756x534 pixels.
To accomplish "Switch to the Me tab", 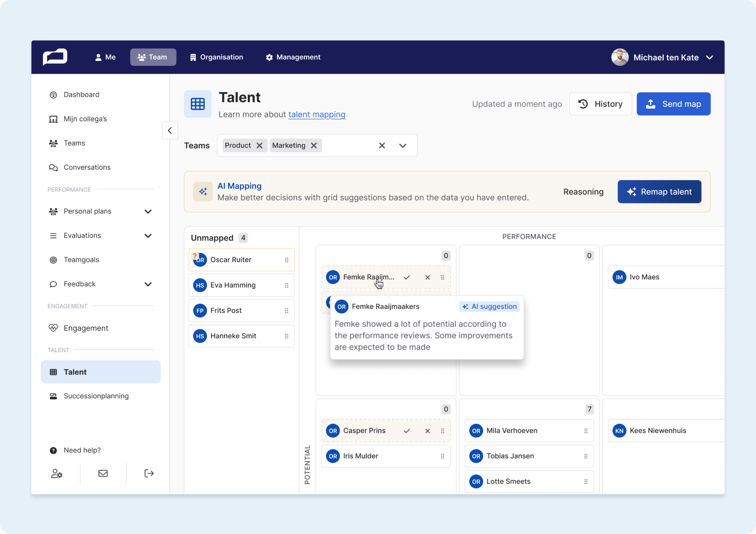I will click(x=105, y=57).
